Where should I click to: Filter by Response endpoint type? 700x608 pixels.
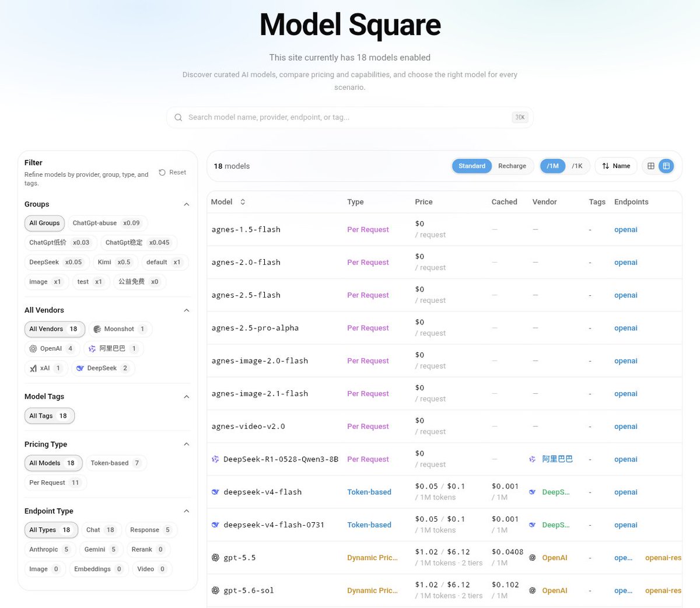(x=150, y=530)
